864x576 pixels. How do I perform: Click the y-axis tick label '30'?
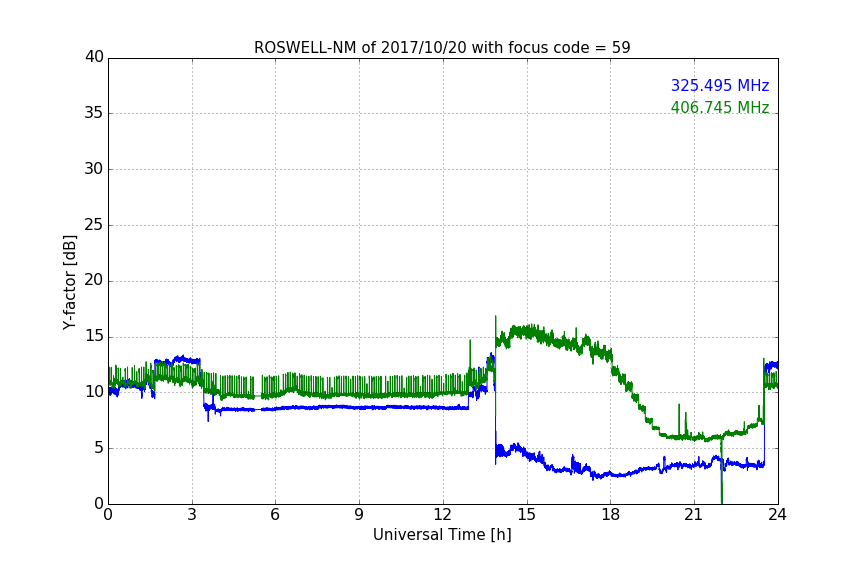coord(94,169)
